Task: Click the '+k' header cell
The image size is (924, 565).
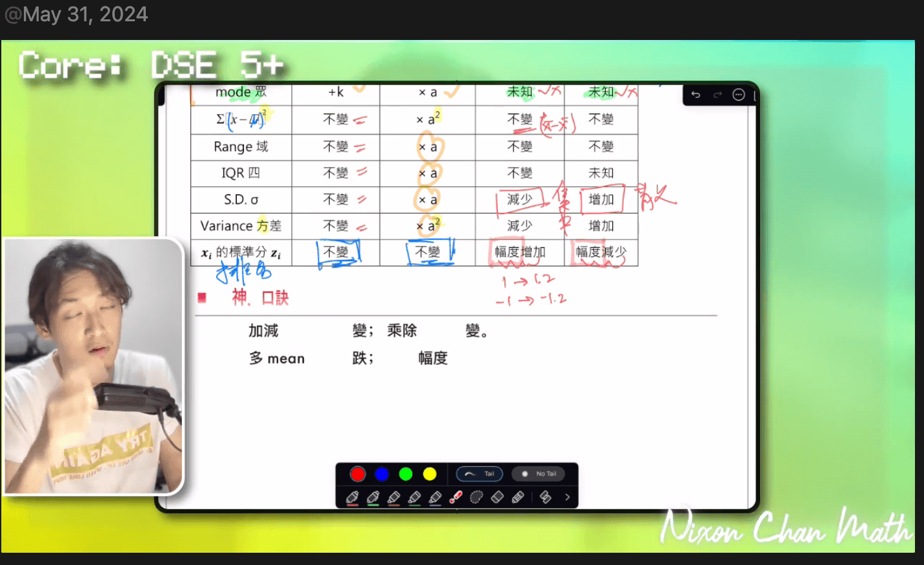Action: coord(336,92)
